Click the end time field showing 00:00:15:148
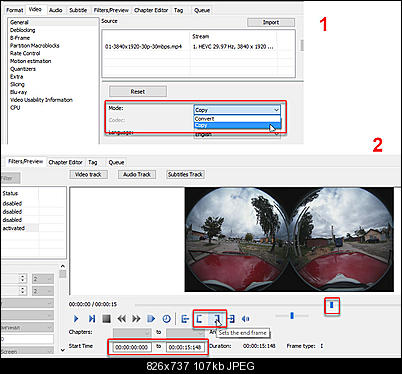Image resolution: width=402 pixels, height=374 pixels. tap(185, 347)
